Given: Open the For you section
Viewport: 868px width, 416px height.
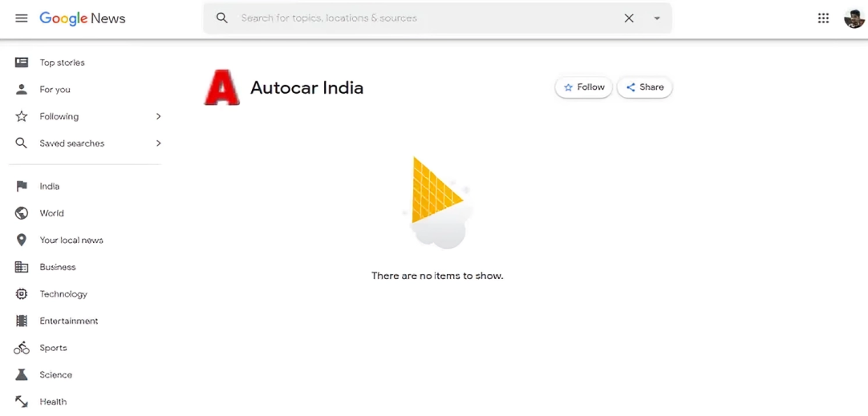Looking at the screenshot, I should point(55,90).
